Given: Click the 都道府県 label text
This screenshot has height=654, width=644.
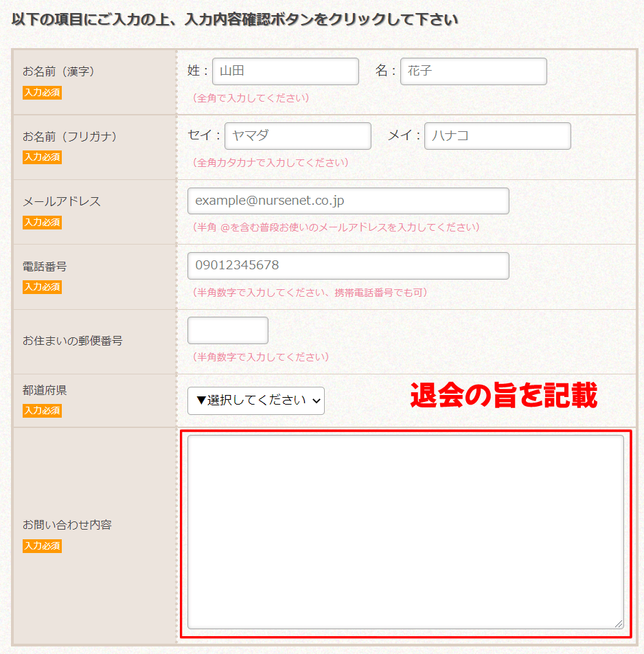Looking at the screenshot, I should (x=45, y=390).
